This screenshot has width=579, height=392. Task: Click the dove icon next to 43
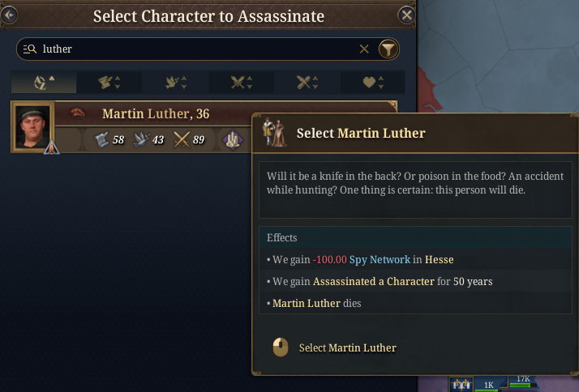pyautogui.click(x=141, y=139)
